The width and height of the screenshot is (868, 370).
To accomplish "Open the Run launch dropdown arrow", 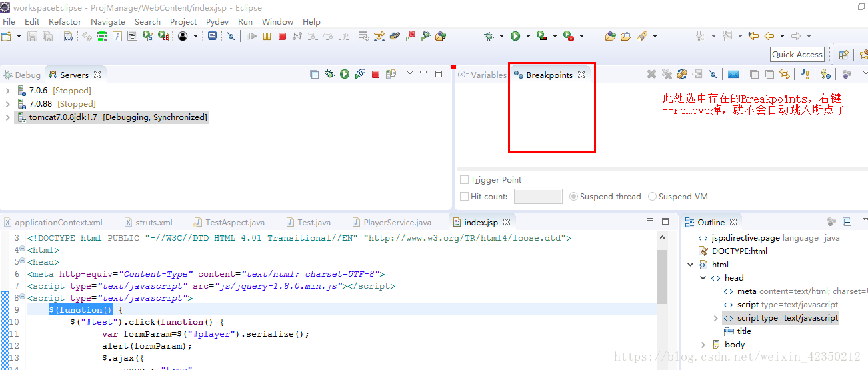I will click(x=528, y=36).
